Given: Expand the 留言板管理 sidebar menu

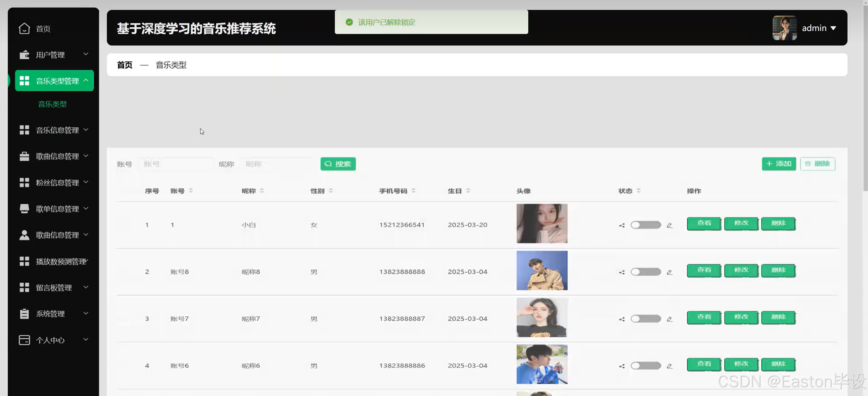Looking at the screenshot, I should pyautogui.click(x=54, y=287).
